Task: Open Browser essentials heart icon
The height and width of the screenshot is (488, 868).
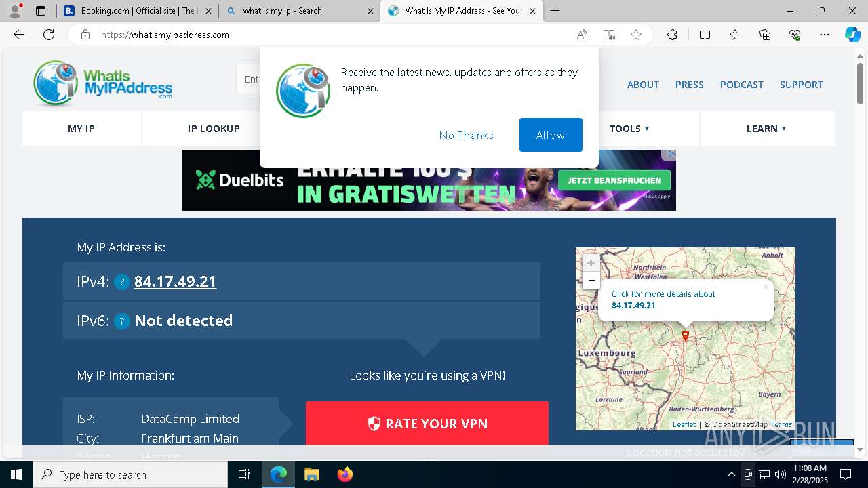Action: 795,35
